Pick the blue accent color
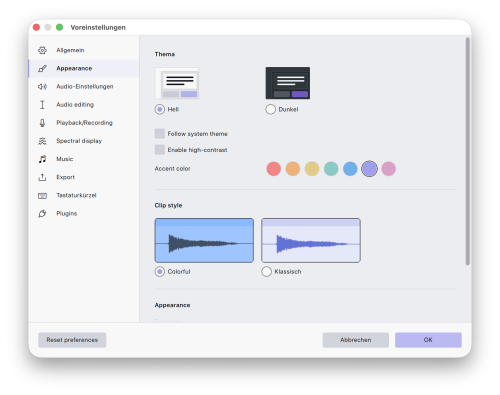Image resolution: width=500 pixels, height=395 pixels. click(350, 169)
